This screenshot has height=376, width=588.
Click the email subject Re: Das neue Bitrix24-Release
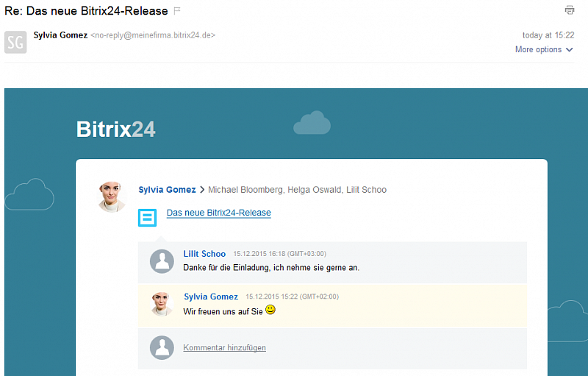[x=86, y=11]
